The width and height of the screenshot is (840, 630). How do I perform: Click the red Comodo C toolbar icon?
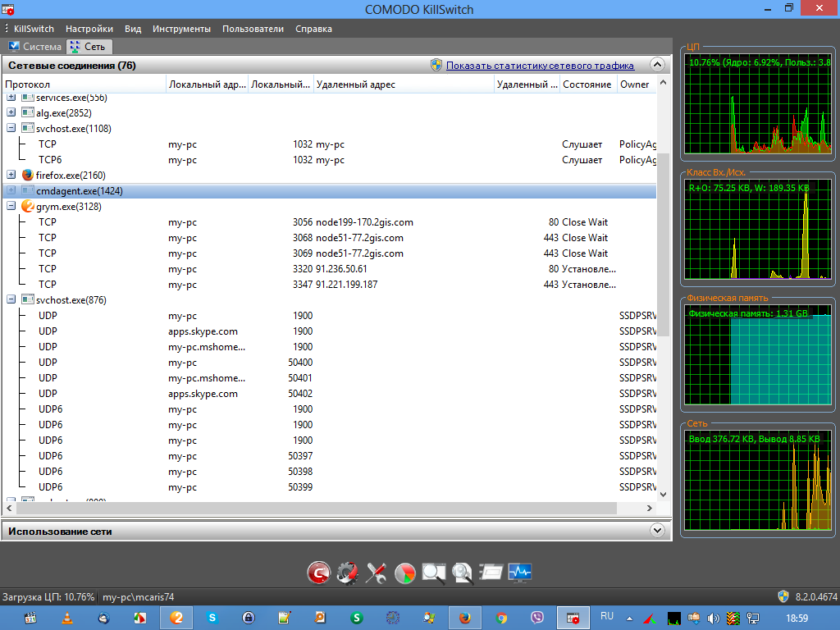tap(319, 573)
